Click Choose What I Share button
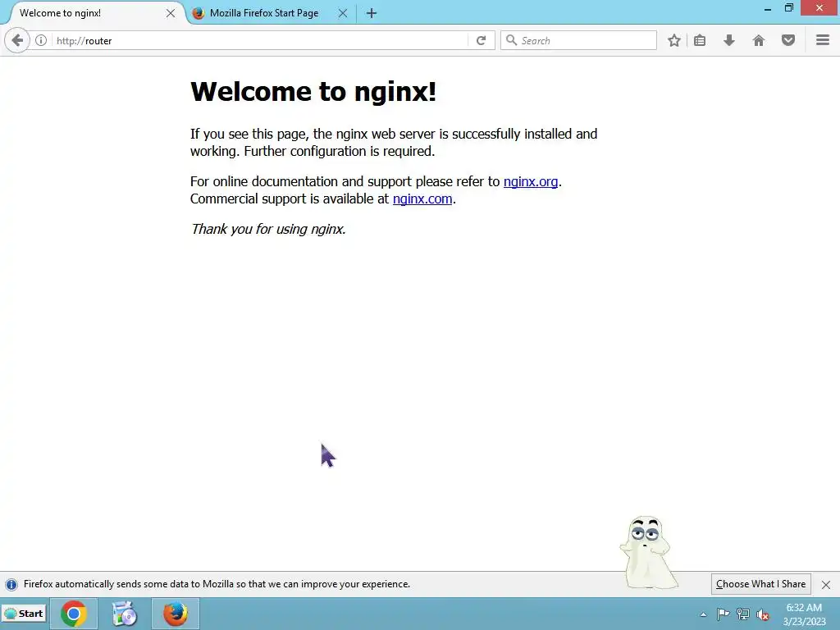840x630 pixels. (x=760, y=584)
